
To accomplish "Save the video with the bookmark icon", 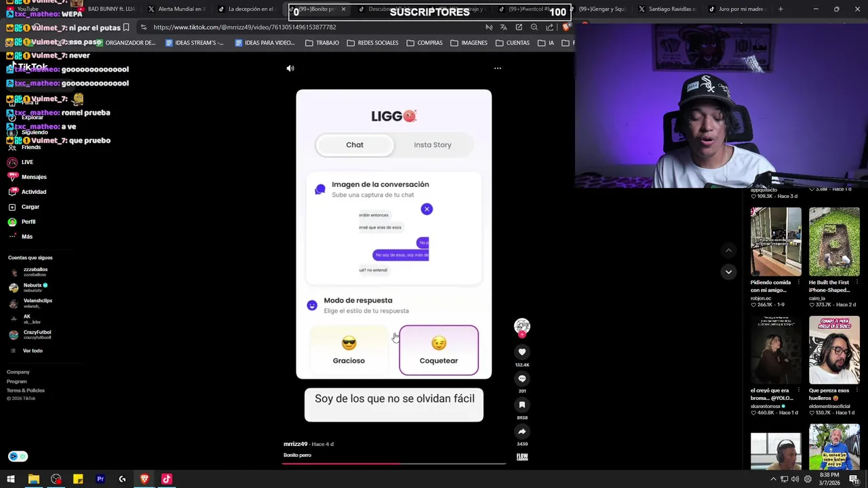I will [522, 405].
